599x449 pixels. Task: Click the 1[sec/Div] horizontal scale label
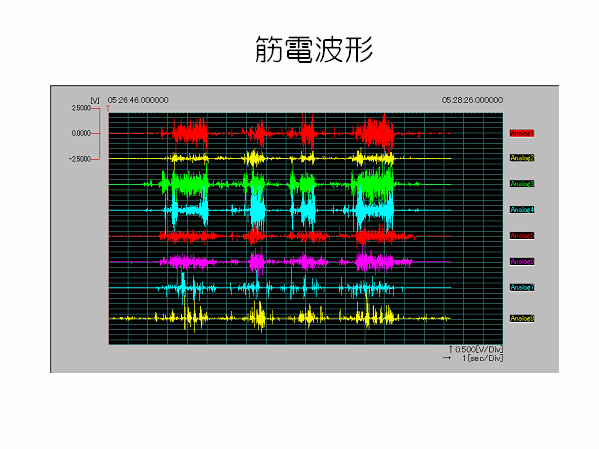482,358
